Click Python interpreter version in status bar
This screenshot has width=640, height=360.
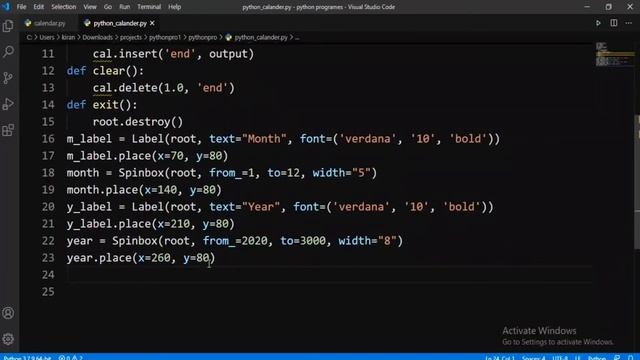click(x=27, y=358)
